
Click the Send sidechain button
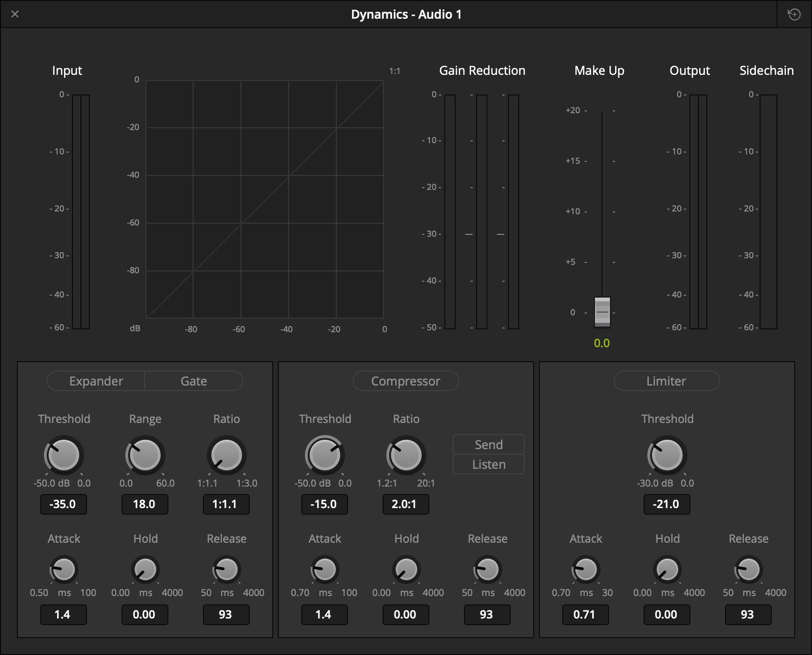tap(489, 444)
